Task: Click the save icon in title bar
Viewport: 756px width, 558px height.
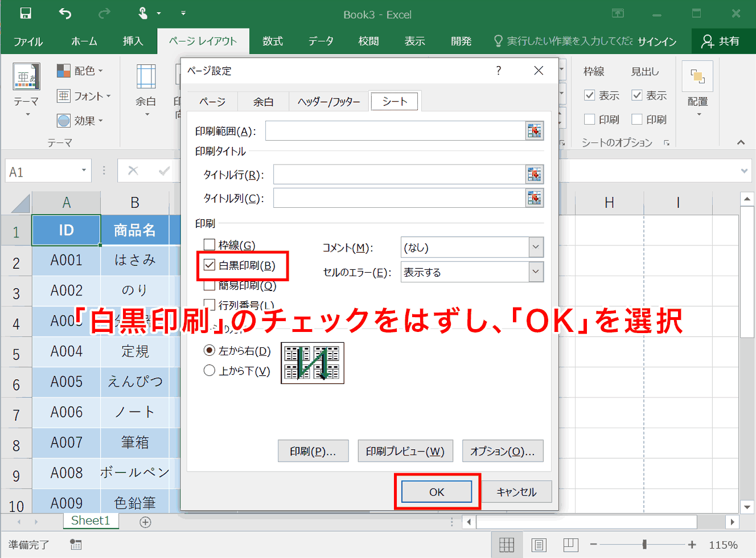Action: pyautogui.click(x=26, y=14)
